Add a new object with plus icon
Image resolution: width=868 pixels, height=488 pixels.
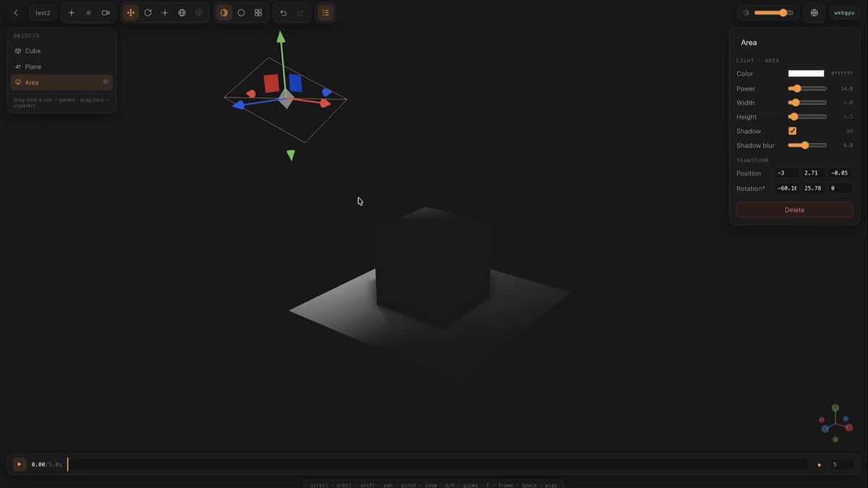tap(72, 13)
